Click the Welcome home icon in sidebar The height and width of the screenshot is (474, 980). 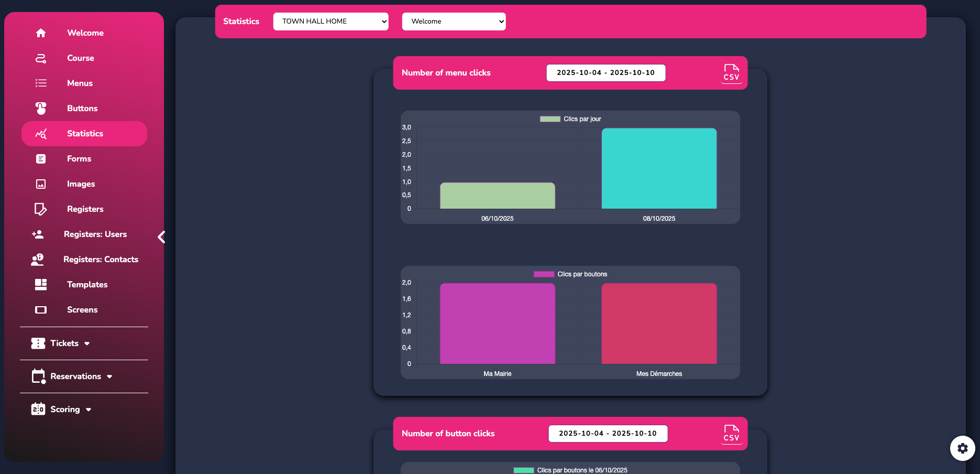41,33
